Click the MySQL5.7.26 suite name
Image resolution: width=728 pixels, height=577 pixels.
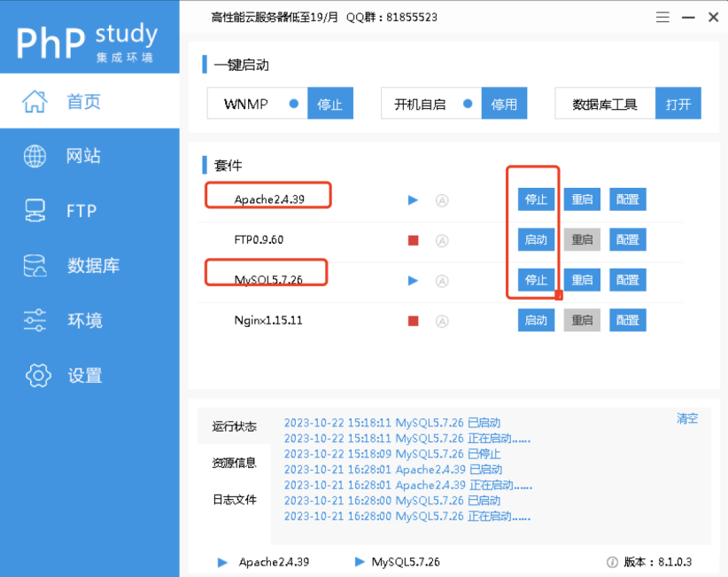[x=268, y=280]
